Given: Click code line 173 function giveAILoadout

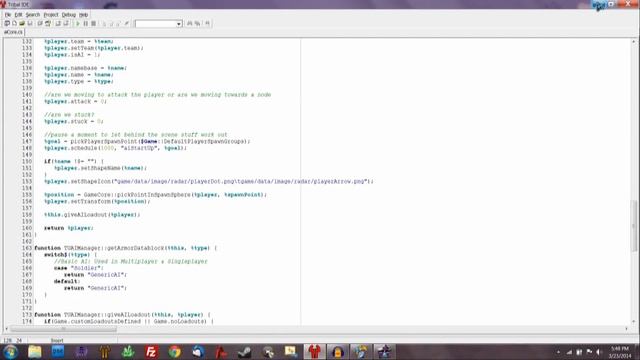Looking at the screenshot, I should [x=122, y=315].
